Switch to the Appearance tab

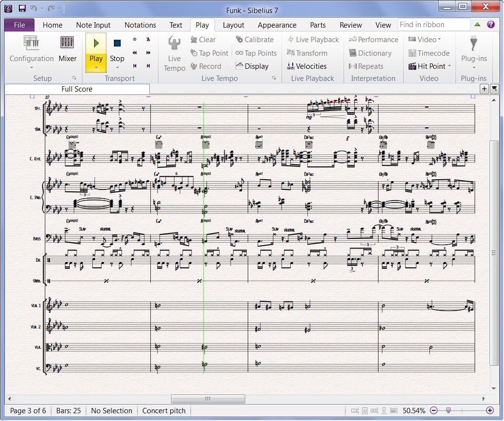coord(277,25)
